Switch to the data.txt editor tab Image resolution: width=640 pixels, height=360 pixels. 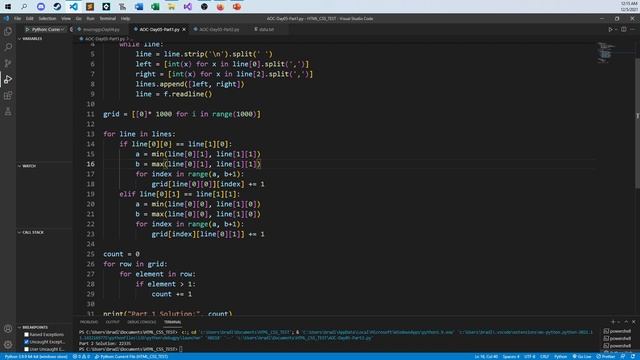pos(266,29)
